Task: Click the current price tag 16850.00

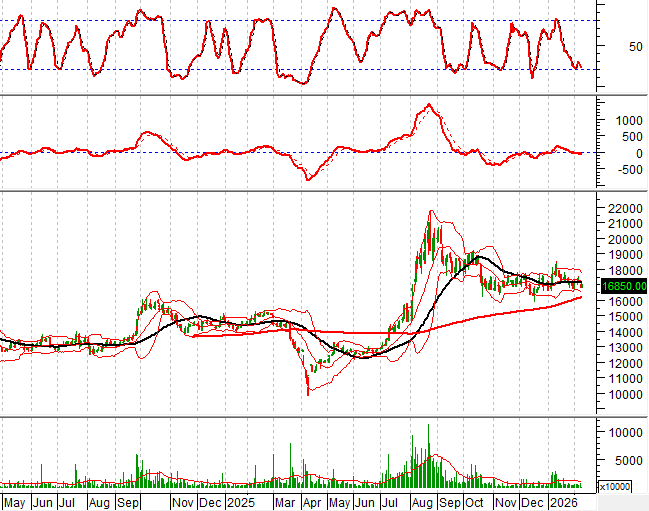Action: coord(622,286)
